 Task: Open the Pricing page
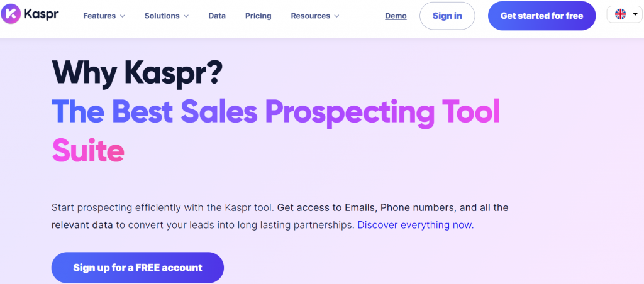(x=258, y=16)
